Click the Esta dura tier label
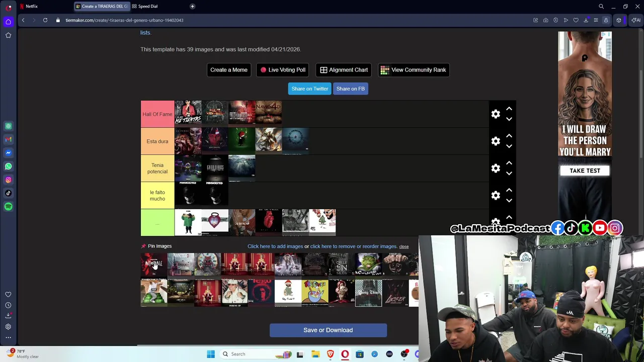 pos(157,141)
